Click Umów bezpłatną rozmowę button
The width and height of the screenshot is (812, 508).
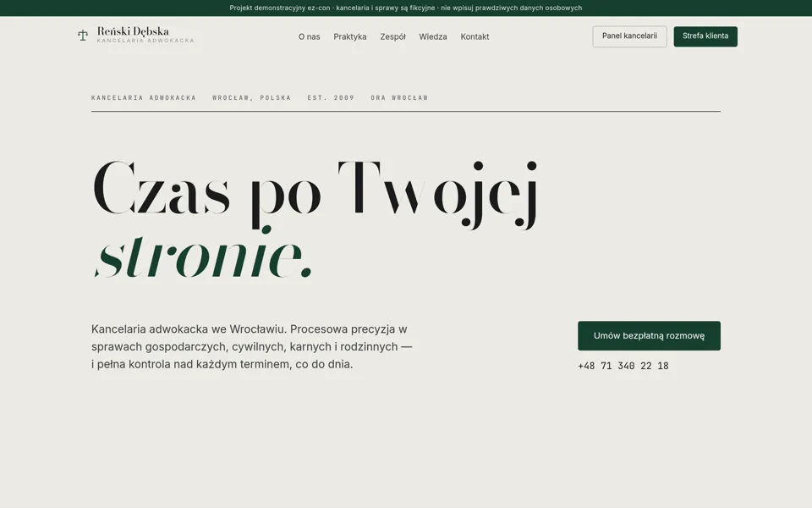point(649,336)
